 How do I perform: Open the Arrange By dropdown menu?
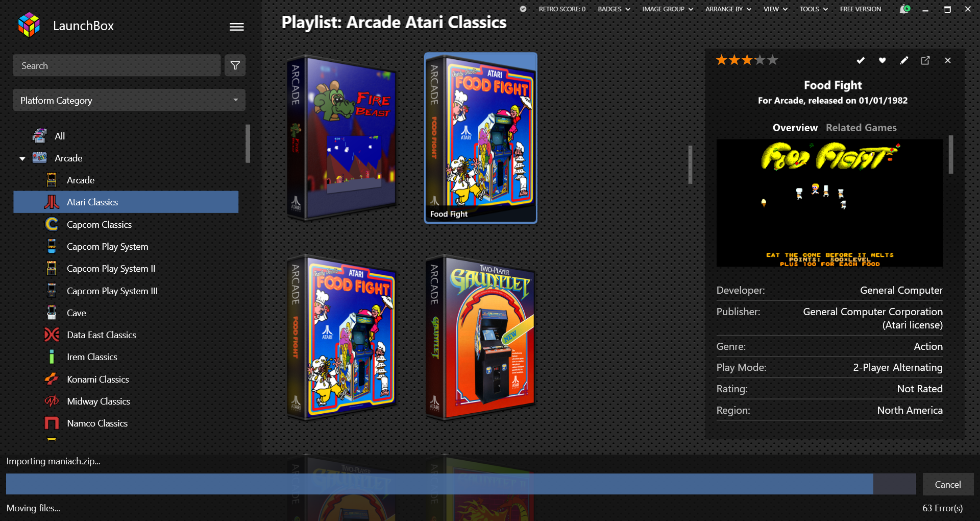[x=728, y=9]
